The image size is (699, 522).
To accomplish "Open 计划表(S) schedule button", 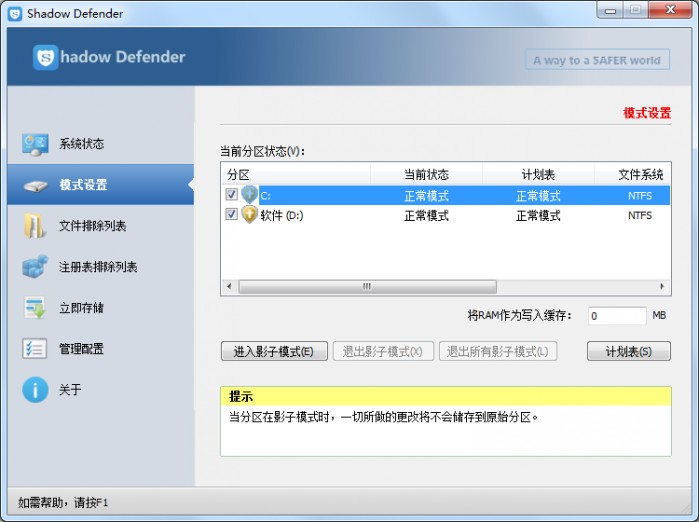I will [x=629, y=351].
